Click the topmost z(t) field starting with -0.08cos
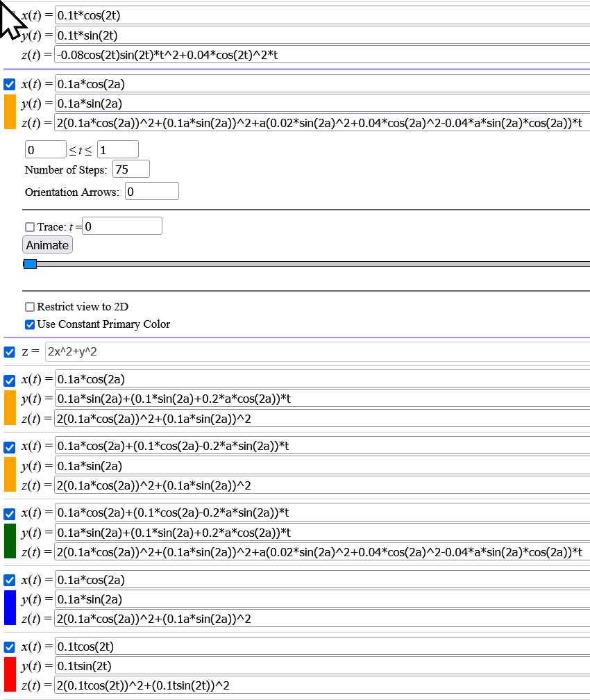Image resolution: width=590 pixels, height=700 pixels. [319, 55]
